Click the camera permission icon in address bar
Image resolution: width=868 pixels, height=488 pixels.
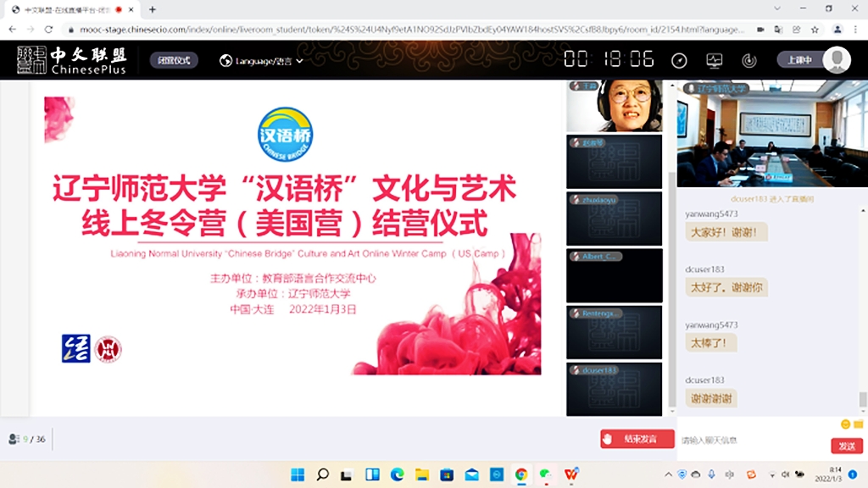(x=760, y=30)
